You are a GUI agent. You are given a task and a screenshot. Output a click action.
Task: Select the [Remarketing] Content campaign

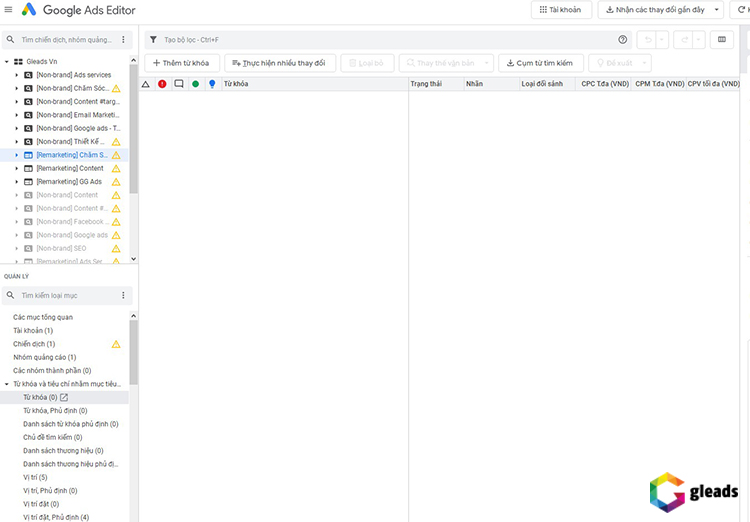(x=69, y=169)
